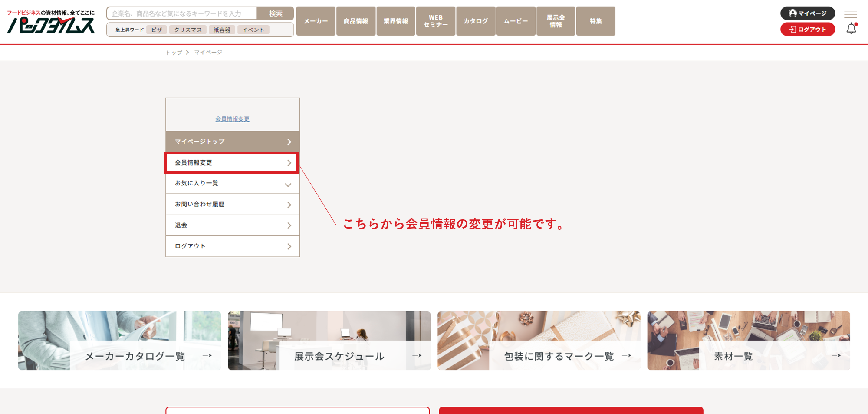Click the マイページ button with user icon
Image resolution: width=868 pixels, height=414 pixels.
[x=807, y=13]
